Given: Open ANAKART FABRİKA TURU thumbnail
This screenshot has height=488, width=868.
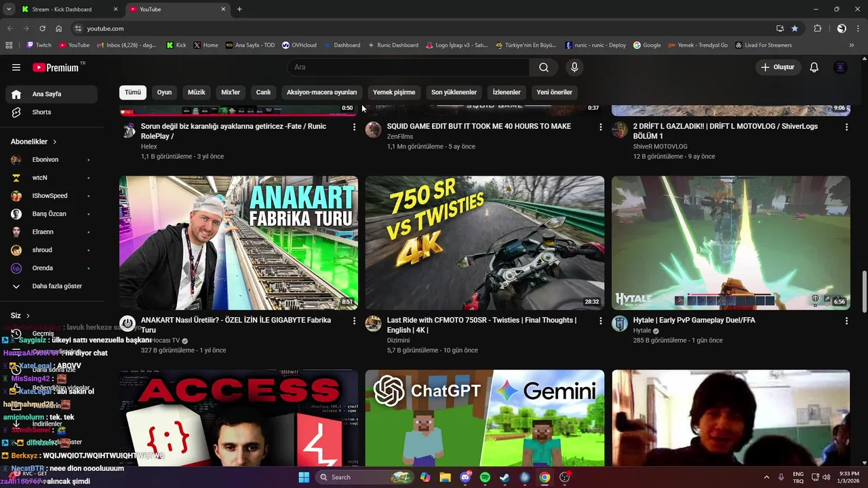Looking at the screenshot, I should pyautogui.click(x=239, y=243).
